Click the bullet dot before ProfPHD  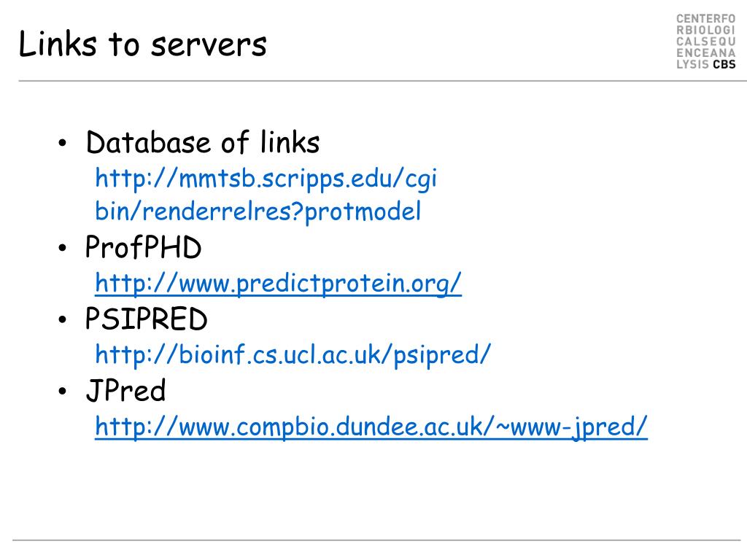(63, 248)
